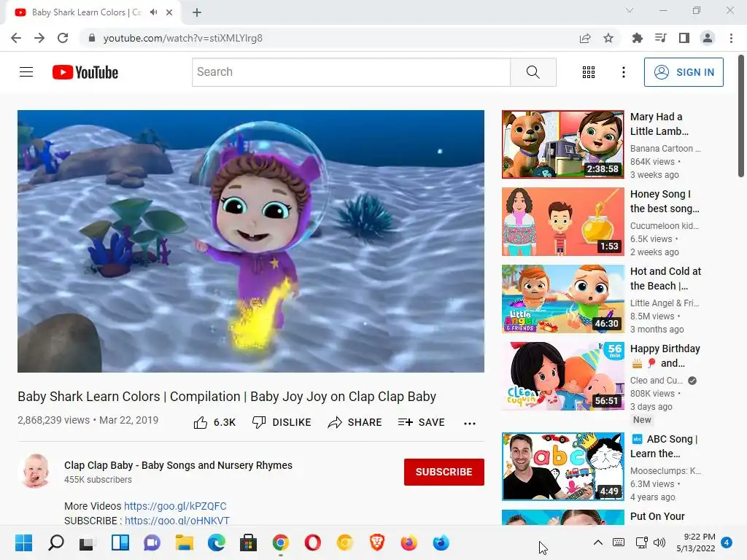Reload the YouTube page
The width and height of the screenshot is (747, 560).
pyautogui.click(x=63, y=38)
